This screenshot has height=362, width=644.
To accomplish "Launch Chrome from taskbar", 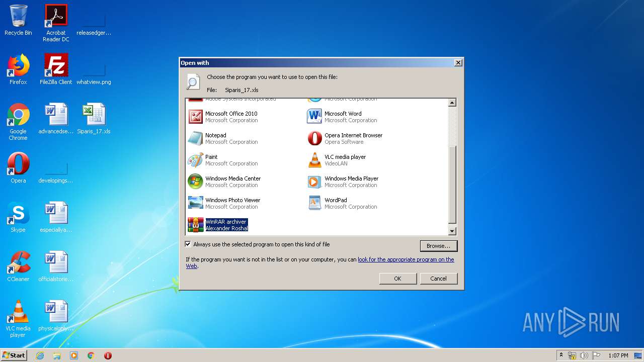I will (x=91, y=355).
